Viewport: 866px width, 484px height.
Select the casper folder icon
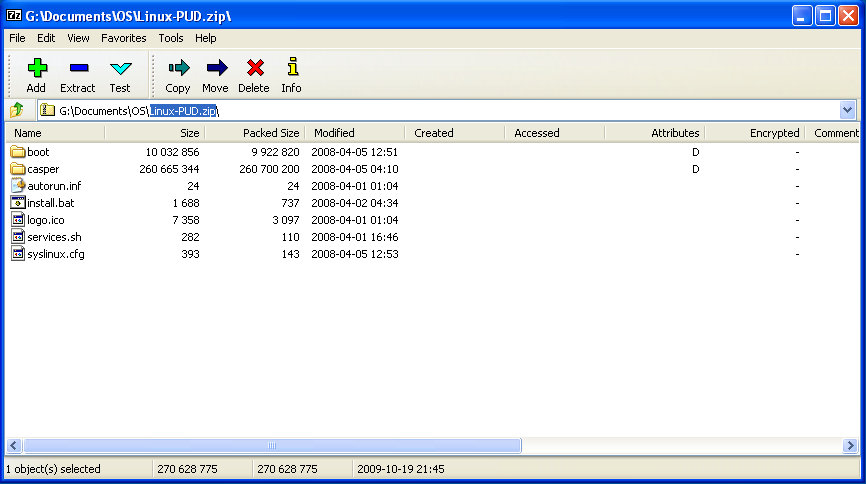coord(18,169)
